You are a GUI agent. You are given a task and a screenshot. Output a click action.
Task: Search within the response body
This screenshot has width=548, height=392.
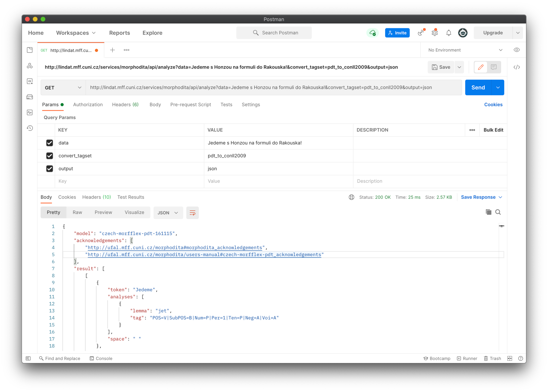tap(498, 212)
